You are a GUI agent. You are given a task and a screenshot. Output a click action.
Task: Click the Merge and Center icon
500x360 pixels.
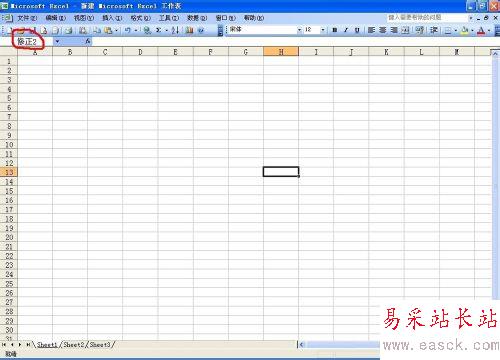pos(405,30)
